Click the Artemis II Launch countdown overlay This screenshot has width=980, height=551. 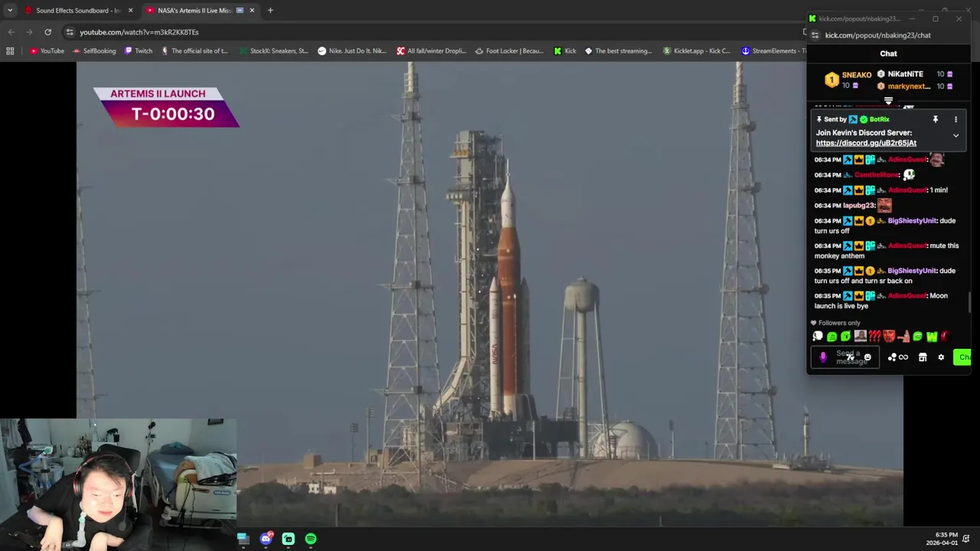(x=166, y=107)
